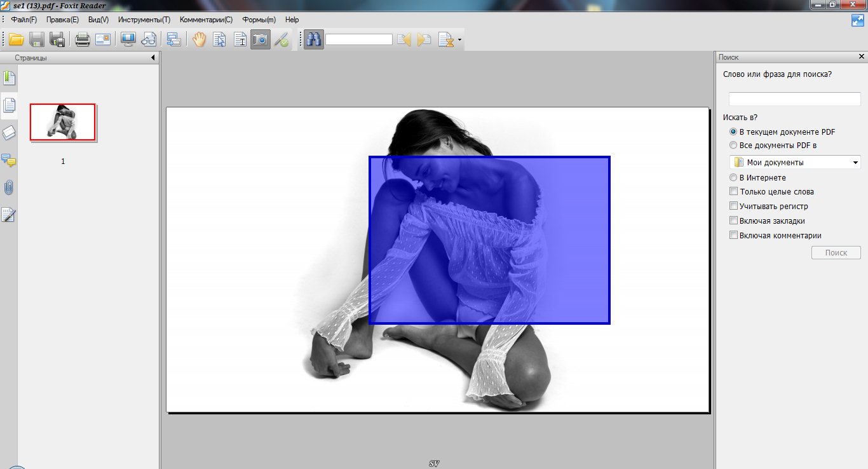Select the Text selection tool
The height and width of the screenshot is (469, 868).
click(x=240, y=40)
